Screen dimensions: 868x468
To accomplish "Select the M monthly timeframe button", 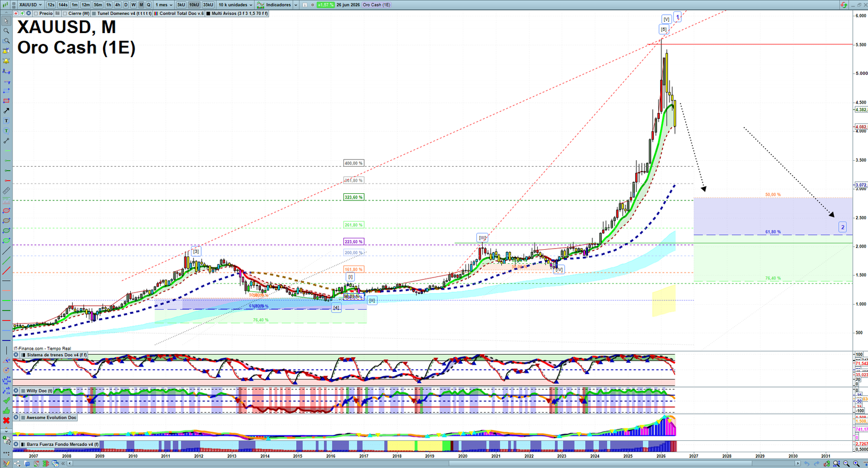I will click(141, 5).
